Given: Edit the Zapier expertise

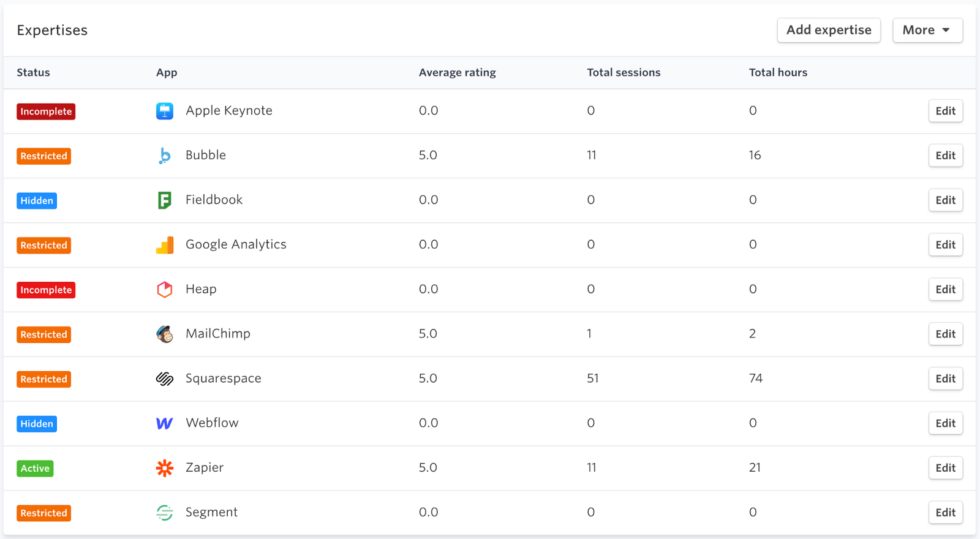Looking at the screenshot, I should pyautogui.click(x=945, y=468).
